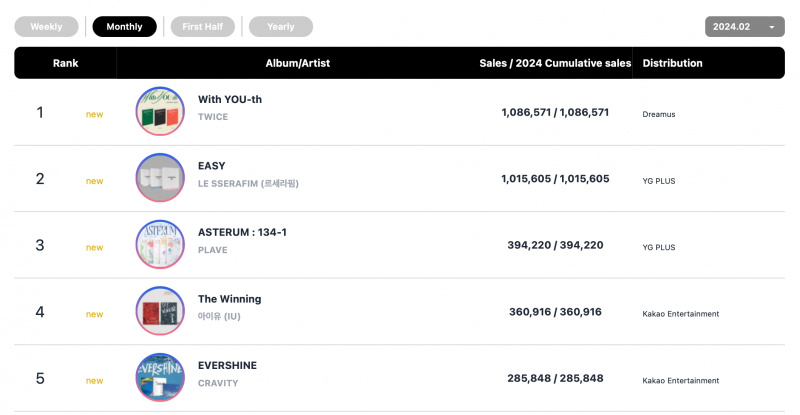This screenshot has width=800, height=415.
Task: Open the EASY album cover thumbnail
Action: click(160, 178)
